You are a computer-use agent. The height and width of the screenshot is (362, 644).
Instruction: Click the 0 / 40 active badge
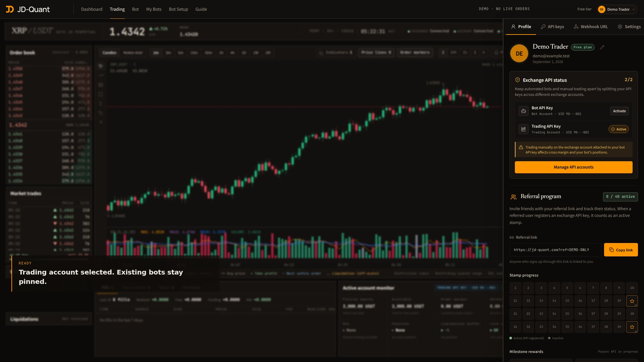(621, 197)
